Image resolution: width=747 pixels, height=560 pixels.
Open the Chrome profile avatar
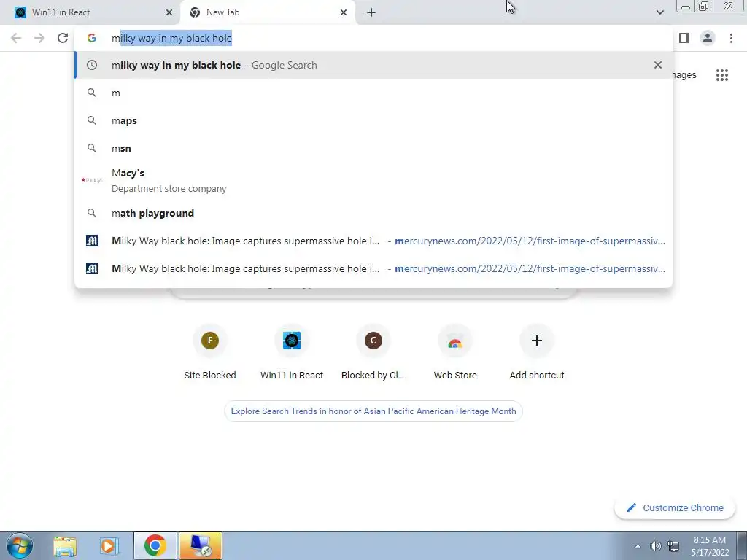pyautogui.click(x=708, y=38)
